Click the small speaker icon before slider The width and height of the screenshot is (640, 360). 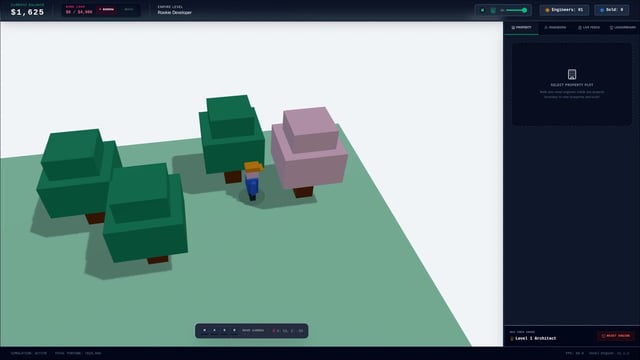502,10
